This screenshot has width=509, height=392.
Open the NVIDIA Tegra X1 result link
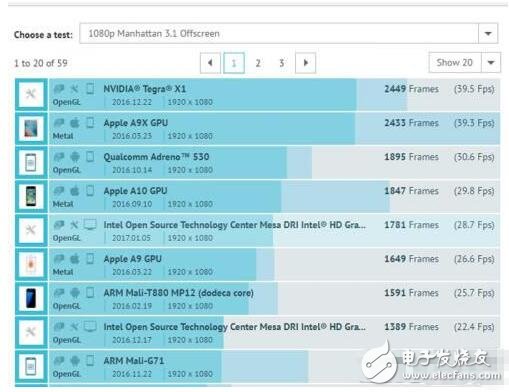click(x=145, y=89)
